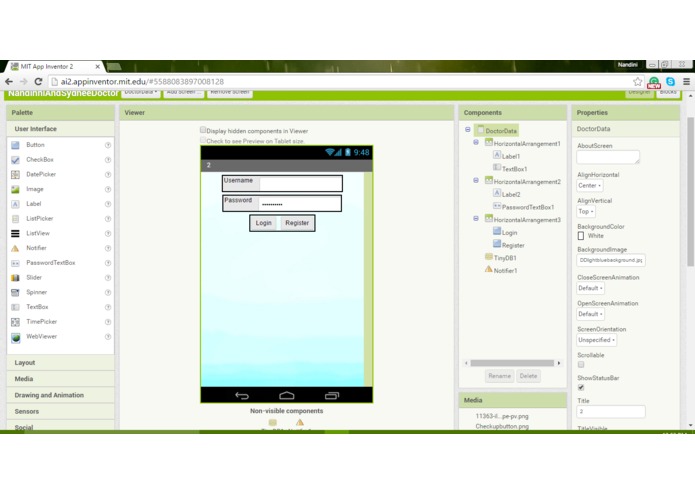Uncheck the ShowStatusBar checkbox
The height and width of the screenshot is (494, 695).
581,388
